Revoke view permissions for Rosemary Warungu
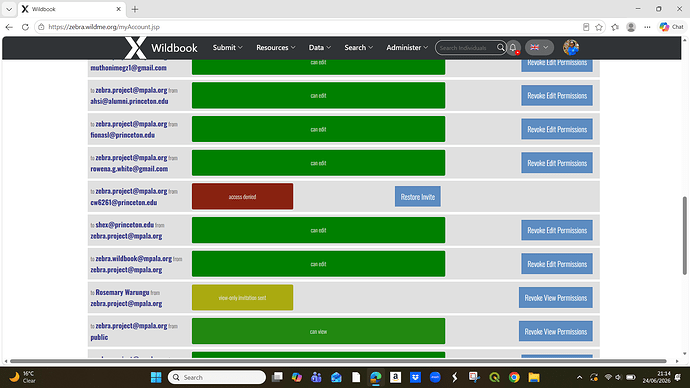690x388 pixels. pos(555,298)
